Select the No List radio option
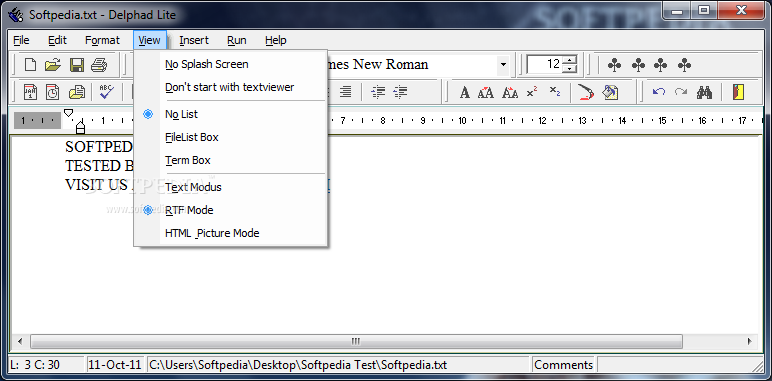The height and width of the screenshot is (381, 772). pos(230,114)
